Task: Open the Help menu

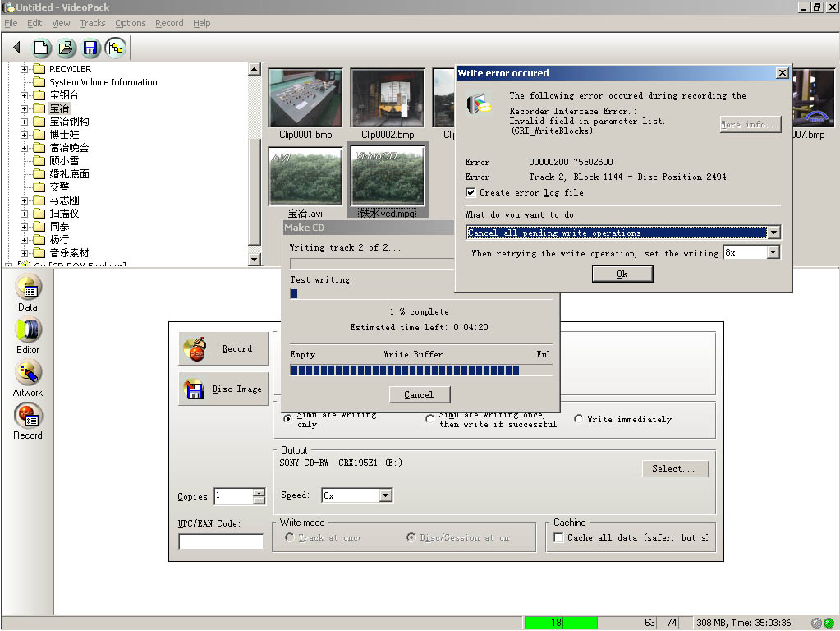Action: pyautogui.click(x=201, y=23)
